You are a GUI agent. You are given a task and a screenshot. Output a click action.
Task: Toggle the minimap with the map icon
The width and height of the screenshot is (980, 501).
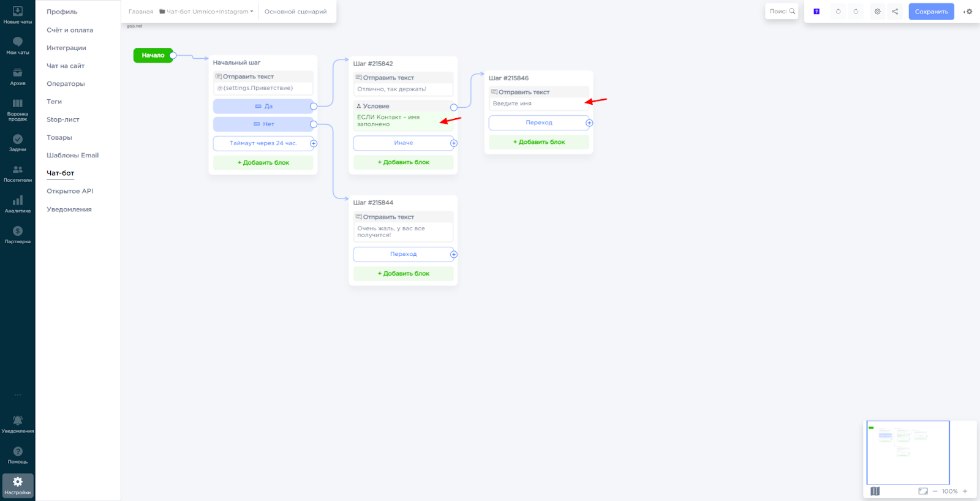[875, 491]
